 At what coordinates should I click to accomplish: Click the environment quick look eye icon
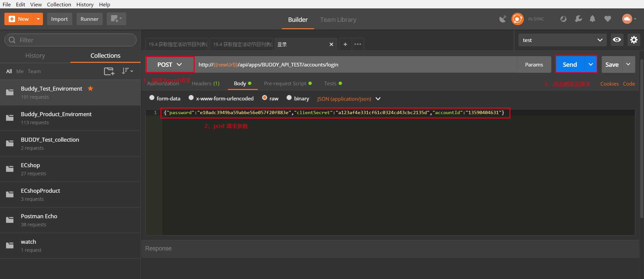tap(616, 40)
